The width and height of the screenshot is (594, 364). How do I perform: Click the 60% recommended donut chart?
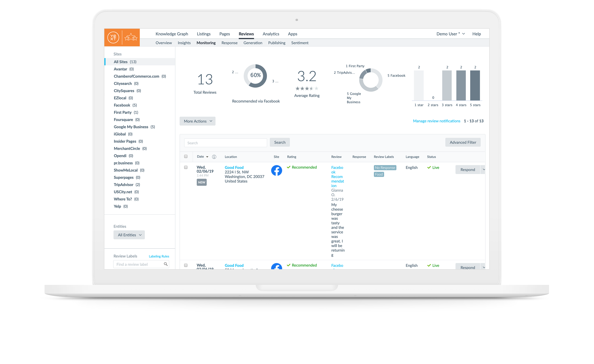click(x=255, y=76)
